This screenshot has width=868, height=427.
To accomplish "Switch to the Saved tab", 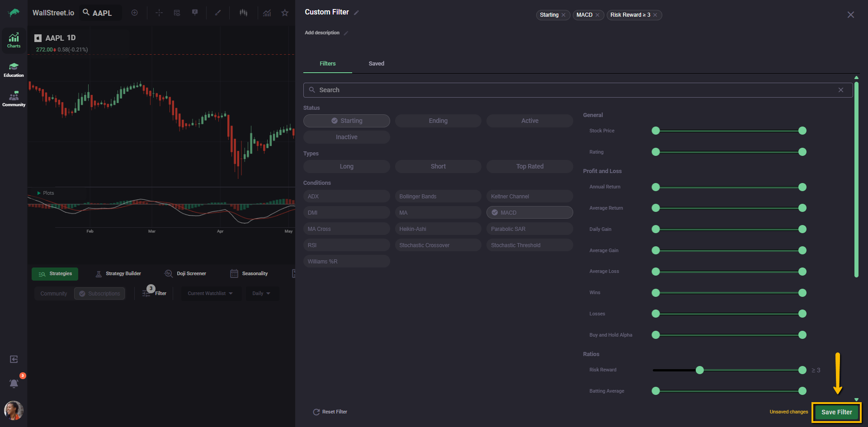I will [x=376, y=64].
